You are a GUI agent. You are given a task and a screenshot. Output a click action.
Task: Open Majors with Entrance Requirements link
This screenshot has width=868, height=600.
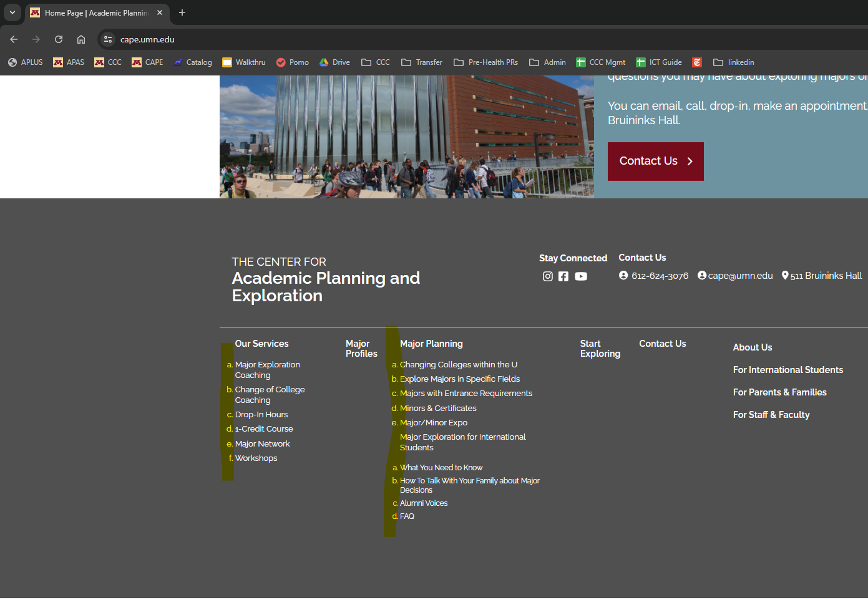pyautogui.click(x=466, y=393)
